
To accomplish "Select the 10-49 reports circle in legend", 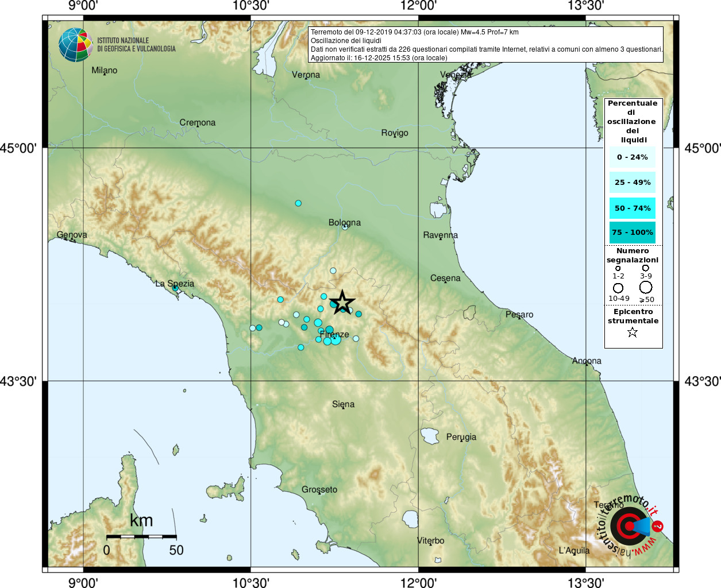I will 618,288.
